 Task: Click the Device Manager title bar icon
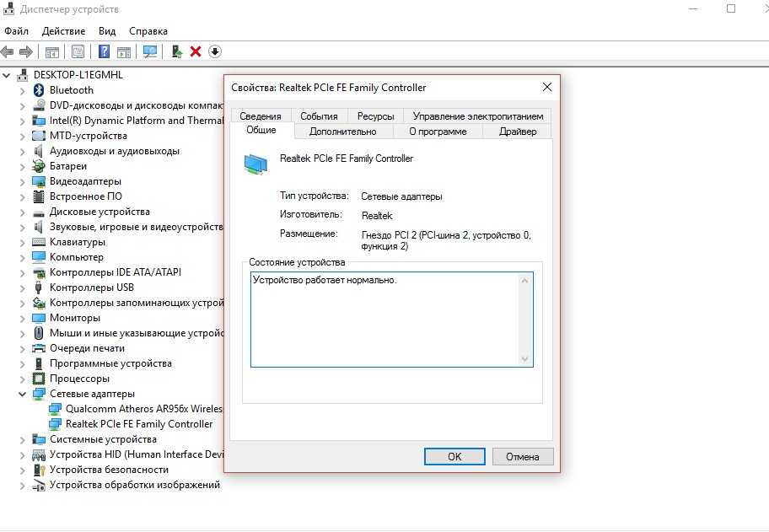point(8,8)
